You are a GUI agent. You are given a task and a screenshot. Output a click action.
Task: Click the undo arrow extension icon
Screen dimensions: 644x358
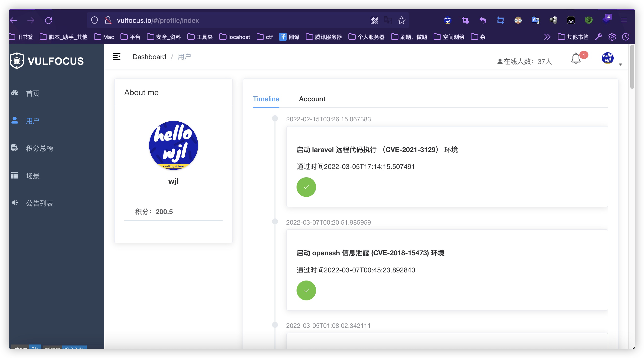(483, 20)
